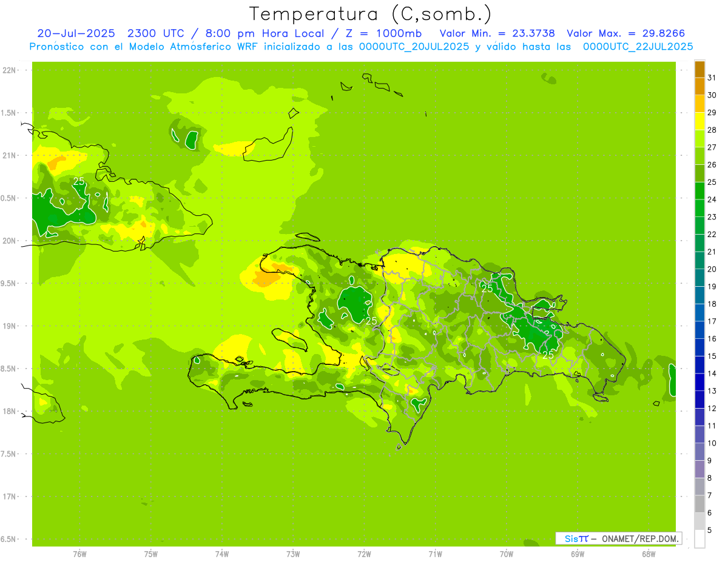Click the "ONAMET/REP.DOM." credit label
This screenshot has width=728, height=562.
click(x=639, y=538)
